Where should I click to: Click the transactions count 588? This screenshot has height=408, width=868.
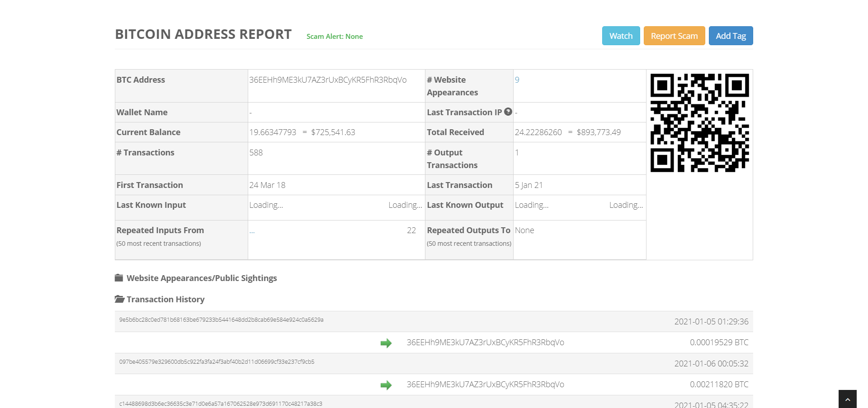256,152
